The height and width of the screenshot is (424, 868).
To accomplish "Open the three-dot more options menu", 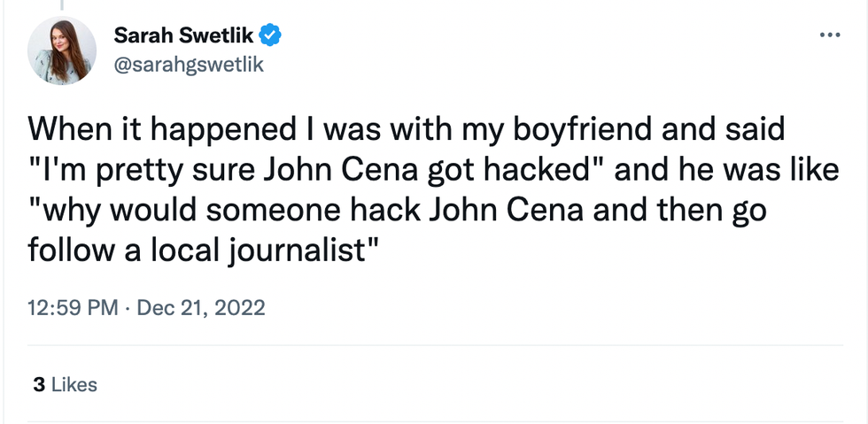I will coord(829,35).
